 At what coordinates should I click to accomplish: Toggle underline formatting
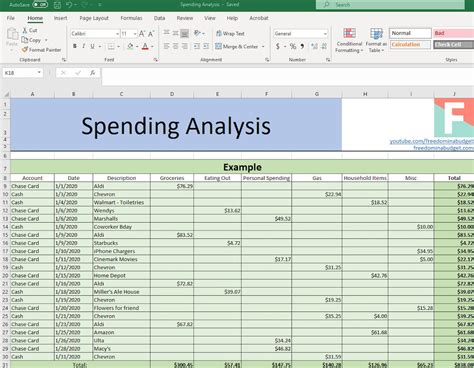click(92, 46)
